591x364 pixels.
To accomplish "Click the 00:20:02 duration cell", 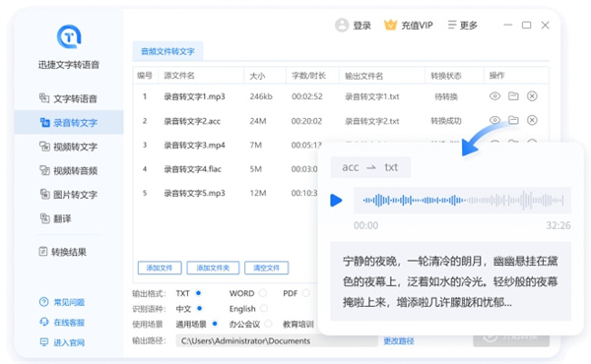I will [306, 121].
